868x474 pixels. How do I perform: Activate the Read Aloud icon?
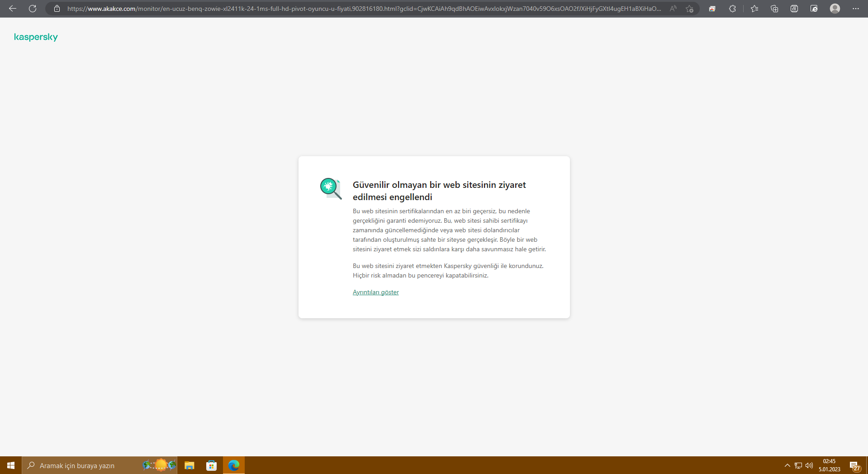(x=673, y=9)
